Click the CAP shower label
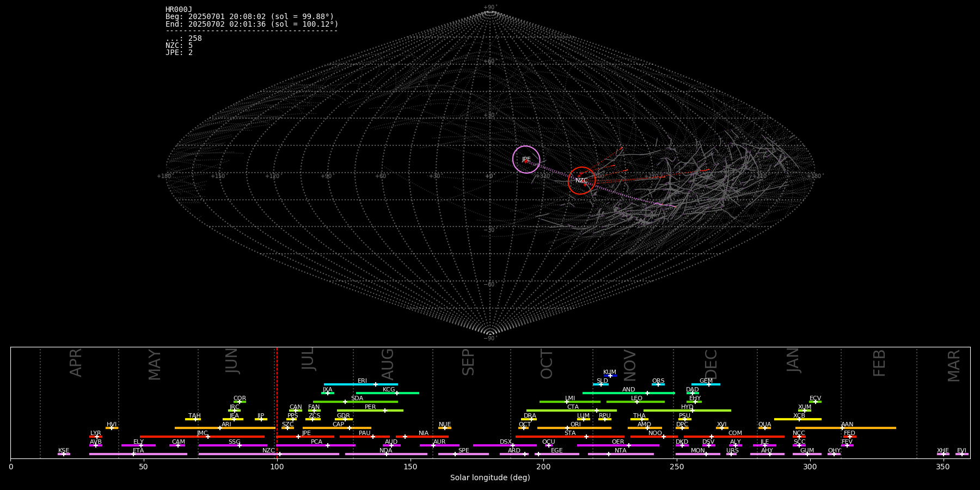The image size is (980, 490). pyautogui.click(x=338, y=425)
